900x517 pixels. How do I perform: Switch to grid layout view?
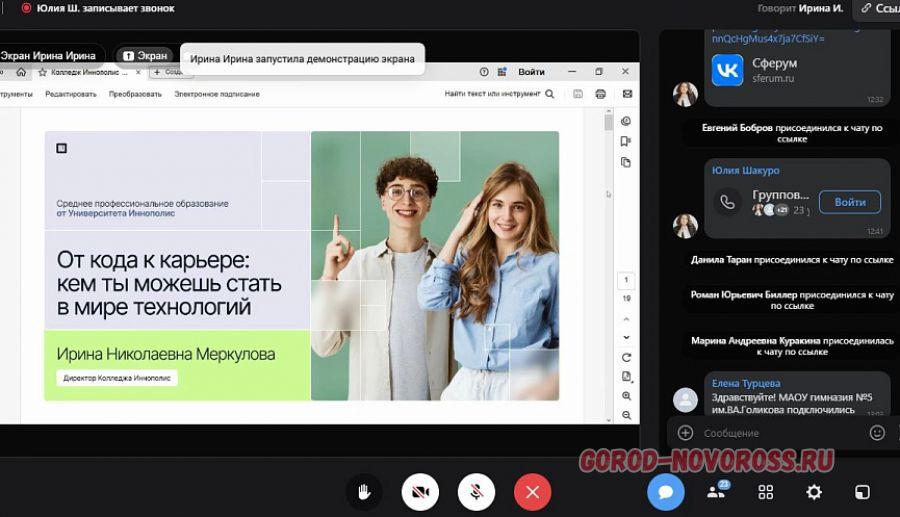coord(766,492)
